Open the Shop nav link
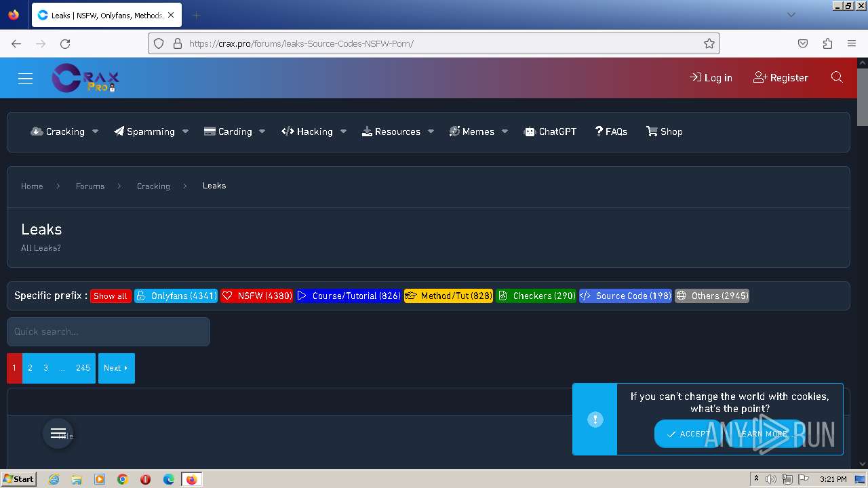868x488 pixels. (664, 131)
